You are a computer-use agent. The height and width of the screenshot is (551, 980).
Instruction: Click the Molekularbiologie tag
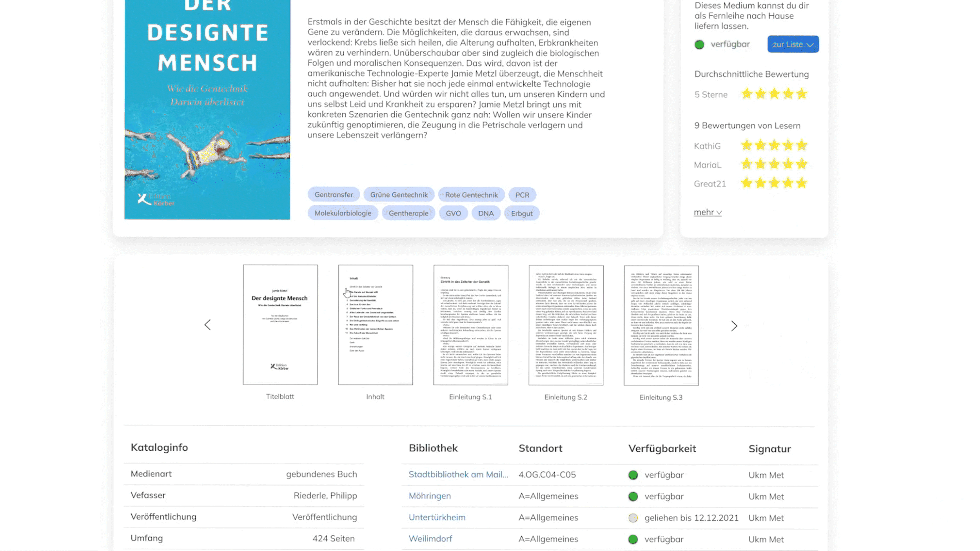point(343,213)
